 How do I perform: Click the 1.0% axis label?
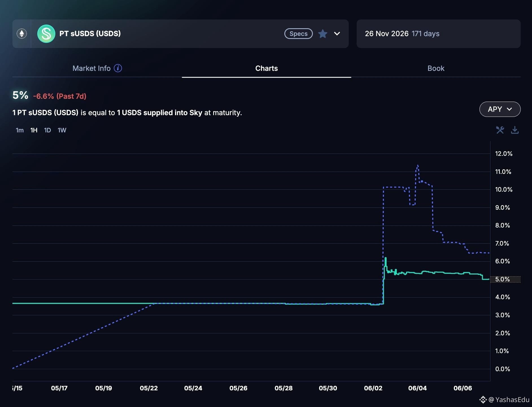[x=502, y=351]
